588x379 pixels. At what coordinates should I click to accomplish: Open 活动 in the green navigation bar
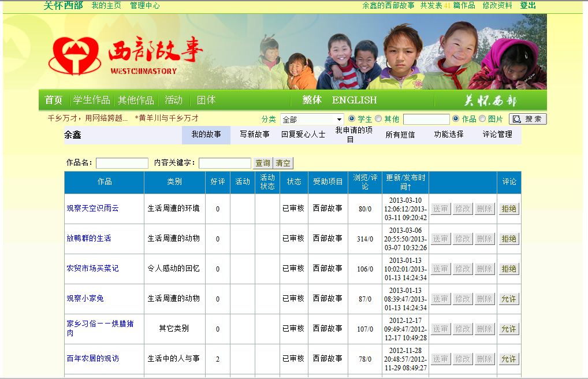pyautogui.click(x=173, y=100)
